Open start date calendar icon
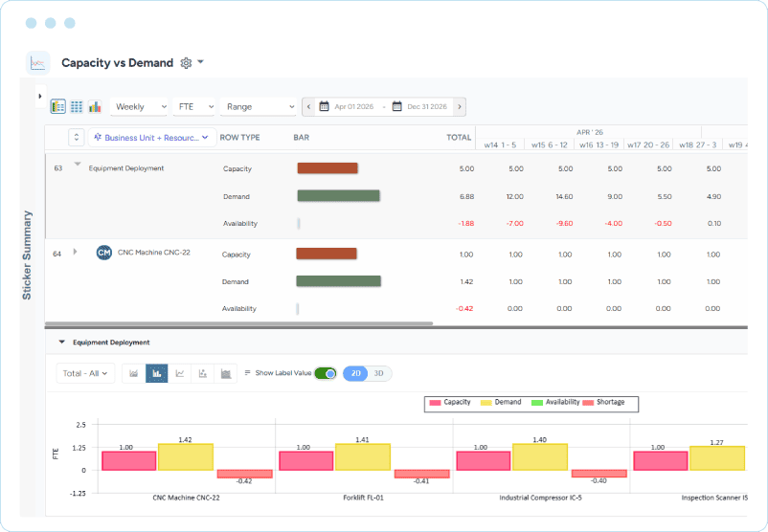This screenshot has width=768, height=532. pos(324,106)
